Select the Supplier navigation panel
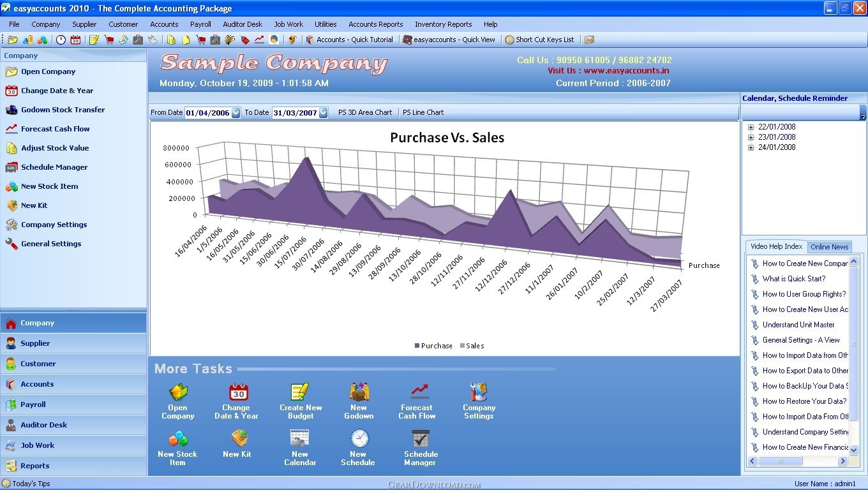868x490 pixels. [x=73, y=343]
